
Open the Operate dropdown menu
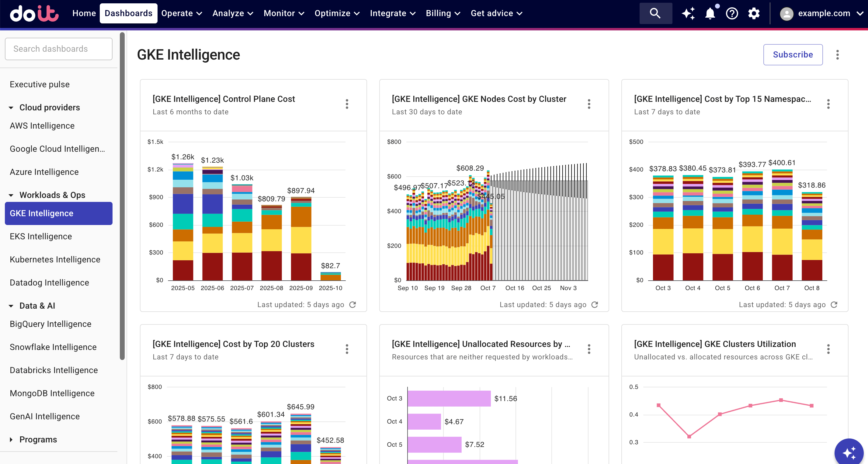(x=181, y=13)
